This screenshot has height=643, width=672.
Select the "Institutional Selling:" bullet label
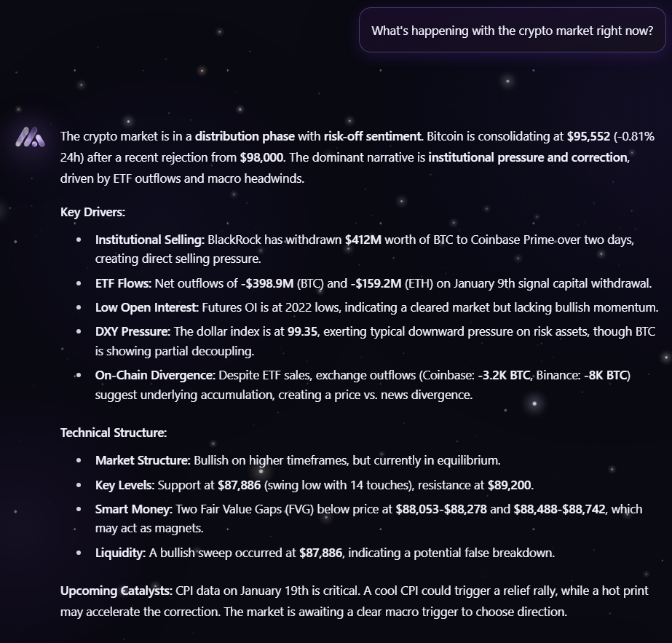[x=150, y=239]
